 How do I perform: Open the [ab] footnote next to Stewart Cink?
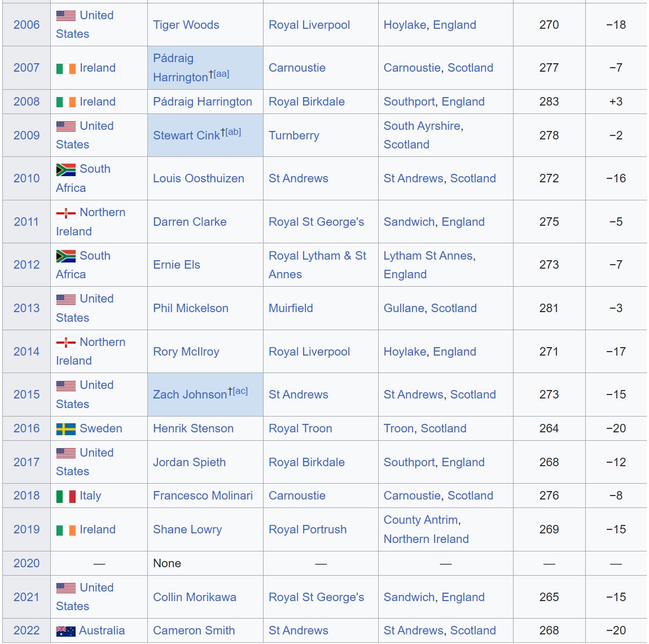coord(233,132)
